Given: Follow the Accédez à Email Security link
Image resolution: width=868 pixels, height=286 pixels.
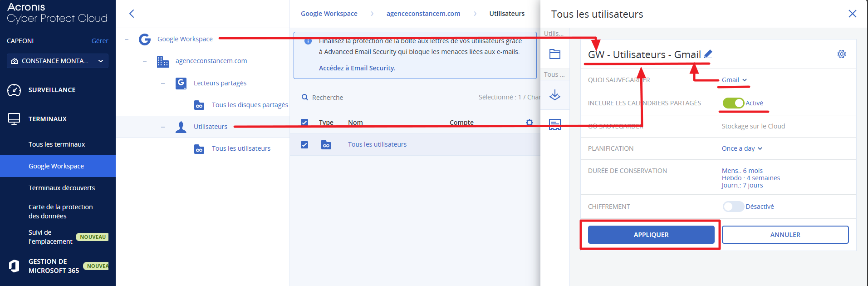Looking at the screenshot, I should tap(357, 68).
